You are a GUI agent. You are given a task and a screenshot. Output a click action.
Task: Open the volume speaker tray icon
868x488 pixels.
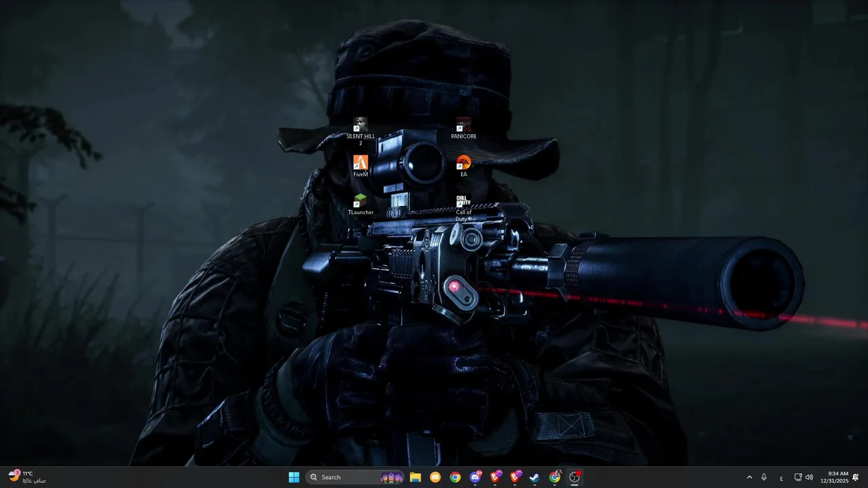(x=809, y=477)
